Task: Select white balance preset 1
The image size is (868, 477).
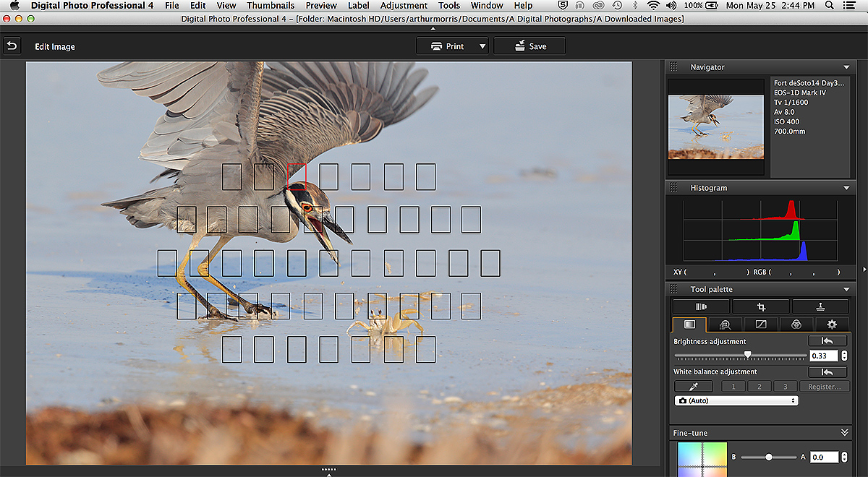Action: (733, 387)
